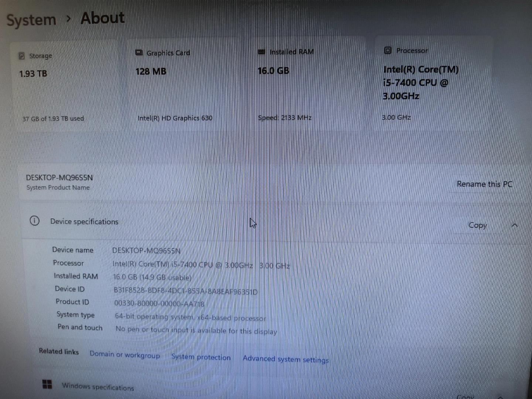
Task: Click the Processor chip icon
Action: point(388,50)
